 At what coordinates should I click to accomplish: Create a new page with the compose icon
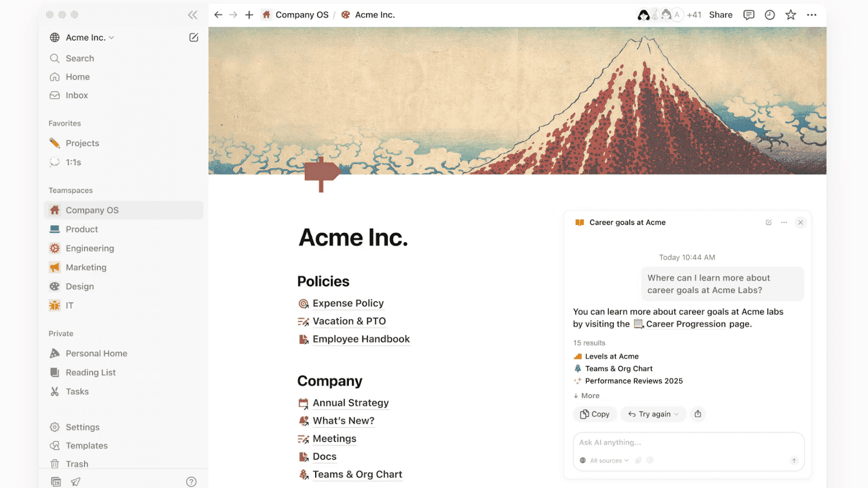(193, 37)
